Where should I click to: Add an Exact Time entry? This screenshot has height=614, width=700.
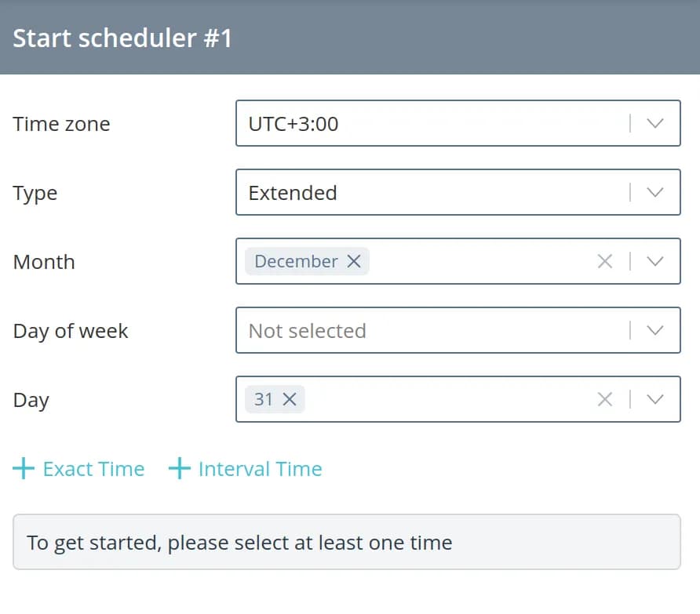pyautogui.click(x=93, y=469)
